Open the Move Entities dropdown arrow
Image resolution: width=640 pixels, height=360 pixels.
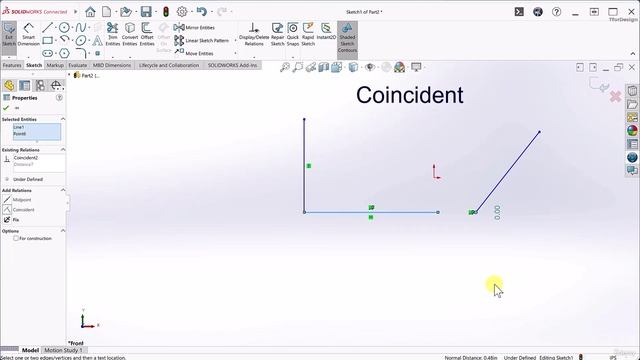coord(235,53)
